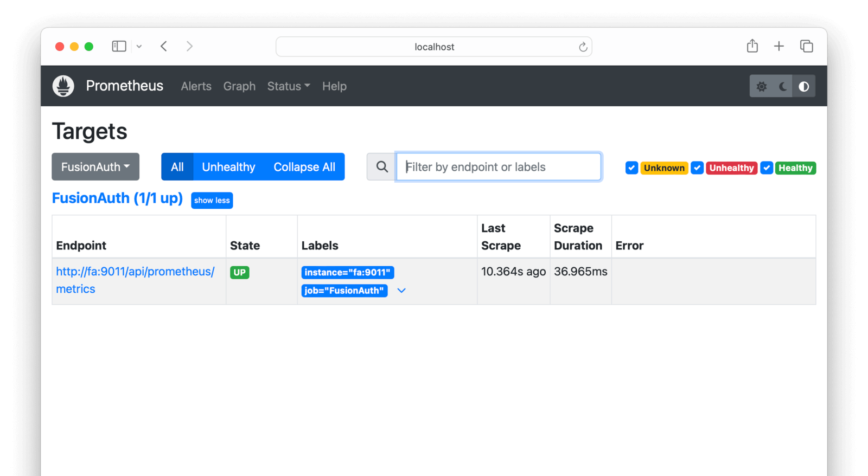Open the FusionAuth scrape pool dropdown
This screenshot has height=476, width=868.
coord(95,167)
